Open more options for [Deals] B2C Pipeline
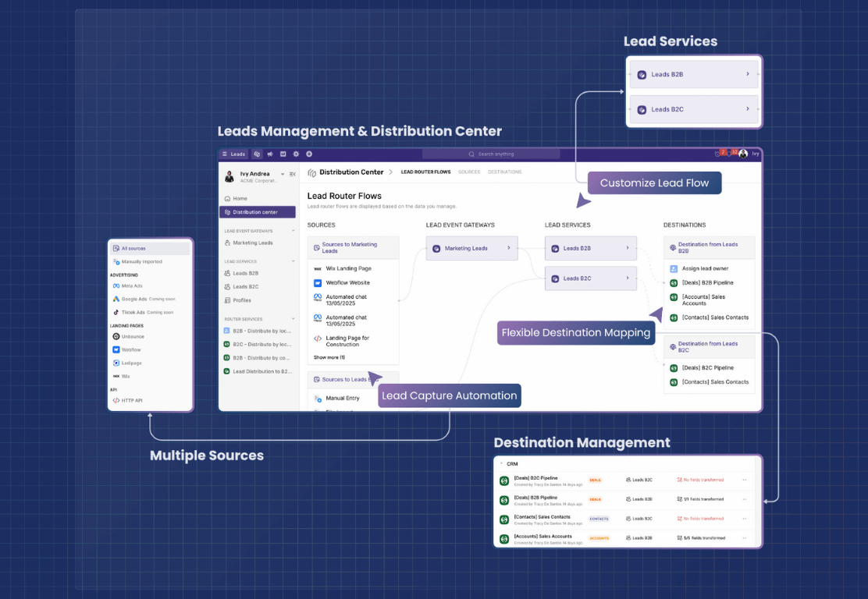Screen dimensions: 868x599 pyautogui.click(x=744, y=480)
